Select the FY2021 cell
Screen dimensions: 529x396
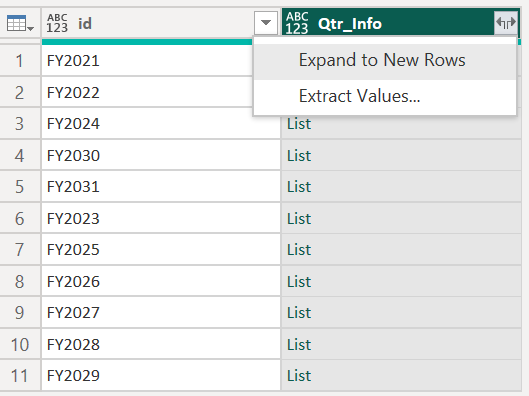[x=147, y=61]
